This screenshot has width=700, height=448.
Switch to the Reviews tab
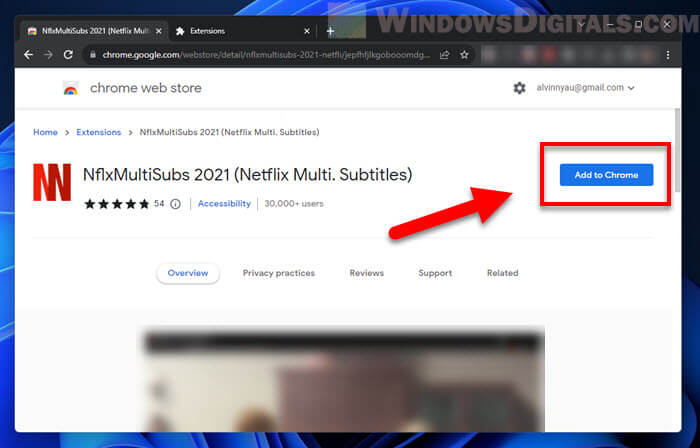(367, 273)
